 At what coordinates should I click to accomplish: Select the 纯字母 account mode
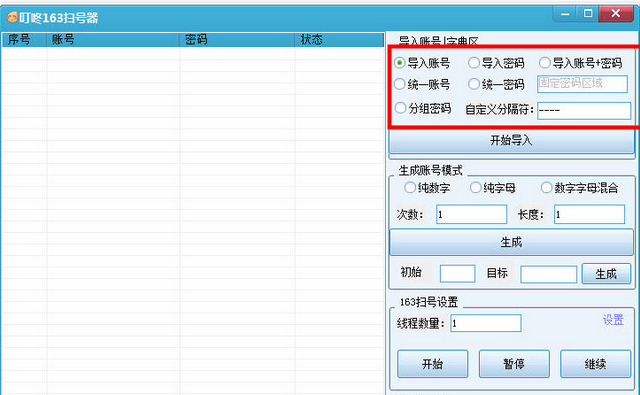476,188
